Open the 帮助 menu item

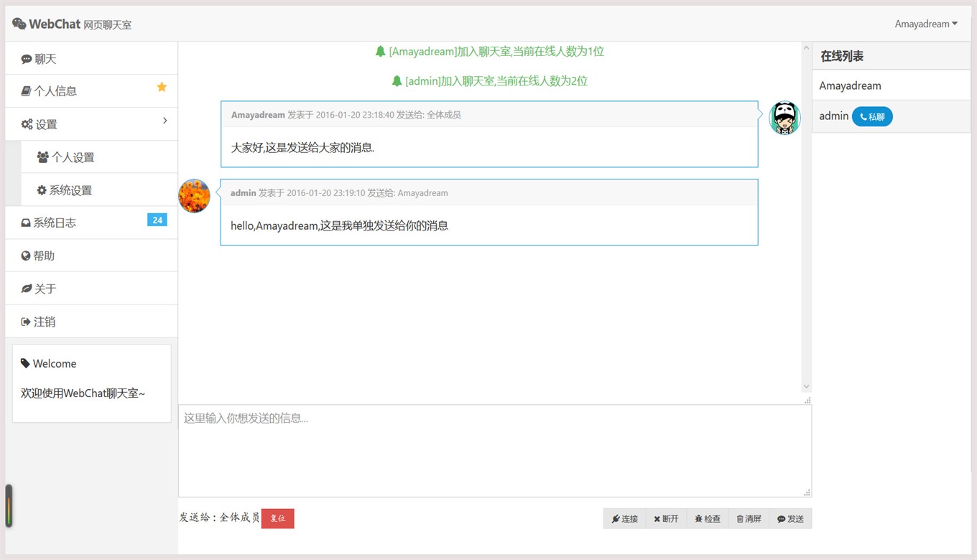click(91, 256)
